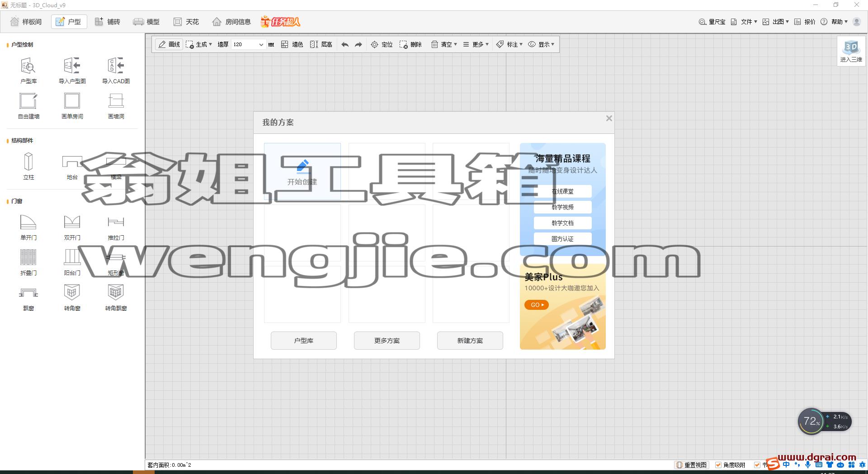868x474 pixels.
Task: Switch to the 天花 ceiling tab
Action: [186, 22]
